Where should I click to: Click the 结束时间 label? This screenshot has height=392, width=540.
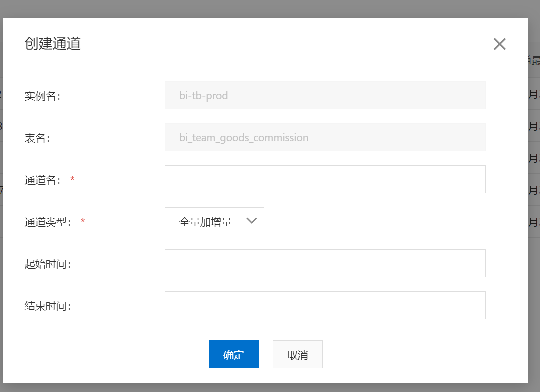coord(48,306)
